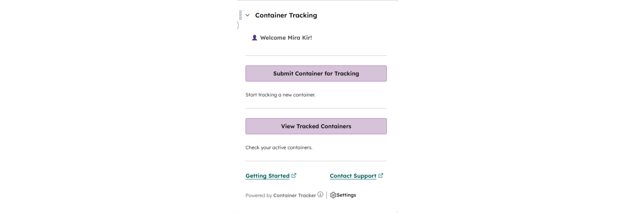
Task: Click the Welcome Mira Kir greeting
Action: [286, 38]
